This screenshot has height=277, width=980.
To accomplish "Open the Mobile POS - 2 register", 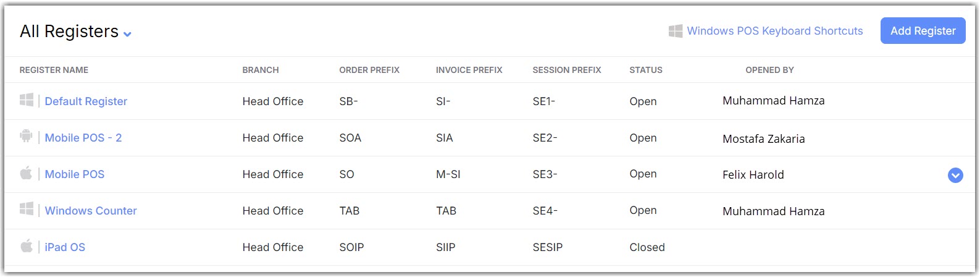I will (x=83, y=138).
